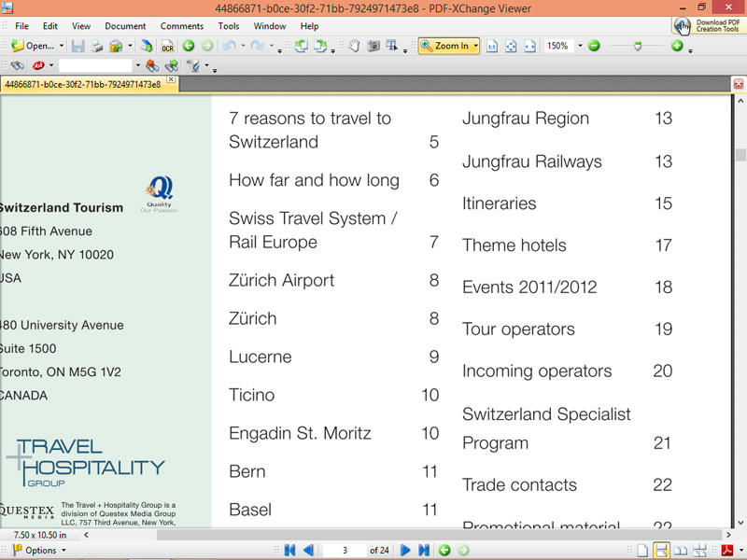Viewport: 747px width, 560px height.
Task: Go to the previous page
Action: [x=309, y=551]
